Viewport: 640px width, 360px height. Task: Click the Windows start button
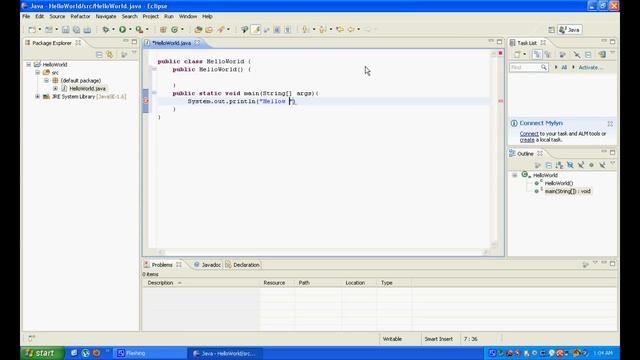(x=42, y=353)
